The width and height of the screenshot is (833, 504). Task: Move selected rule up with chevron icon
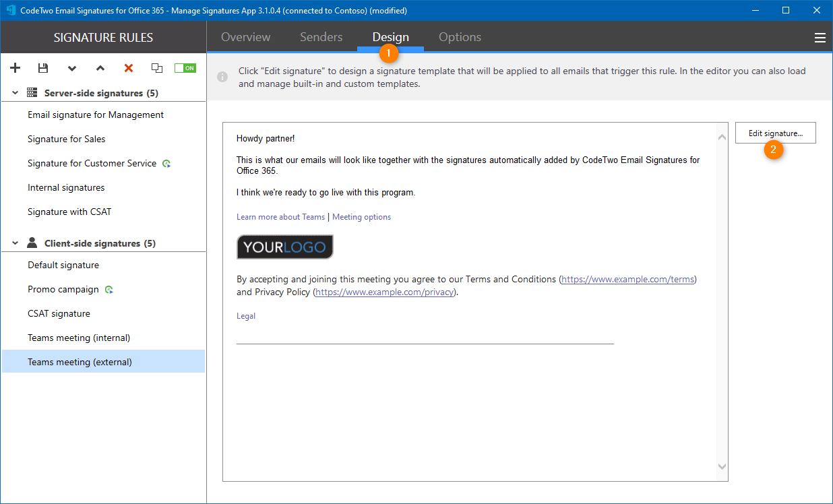[100, 68]
